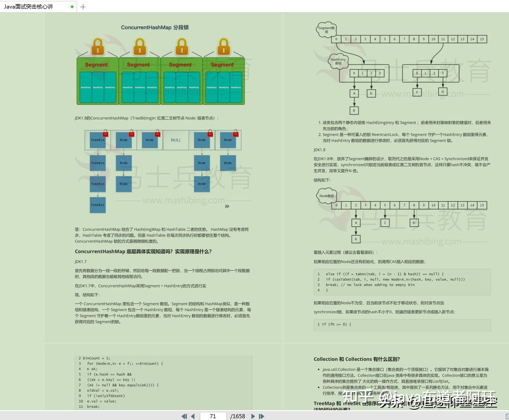Click the green dot on the document tab
Screen dimensions: 509x420
pyautogui.click(x=72, y=6)
